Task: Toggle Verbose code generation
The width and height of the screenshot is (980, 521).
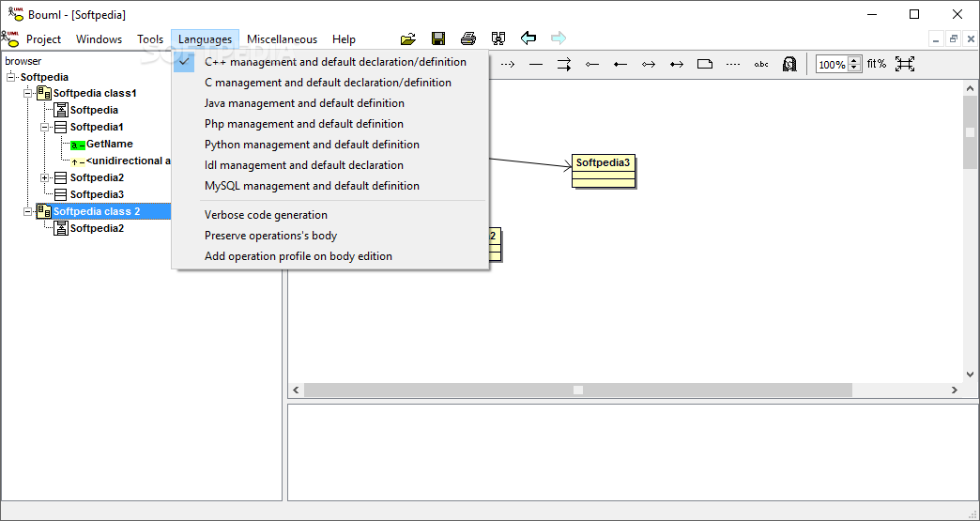Action: click(x=330, y=215)
